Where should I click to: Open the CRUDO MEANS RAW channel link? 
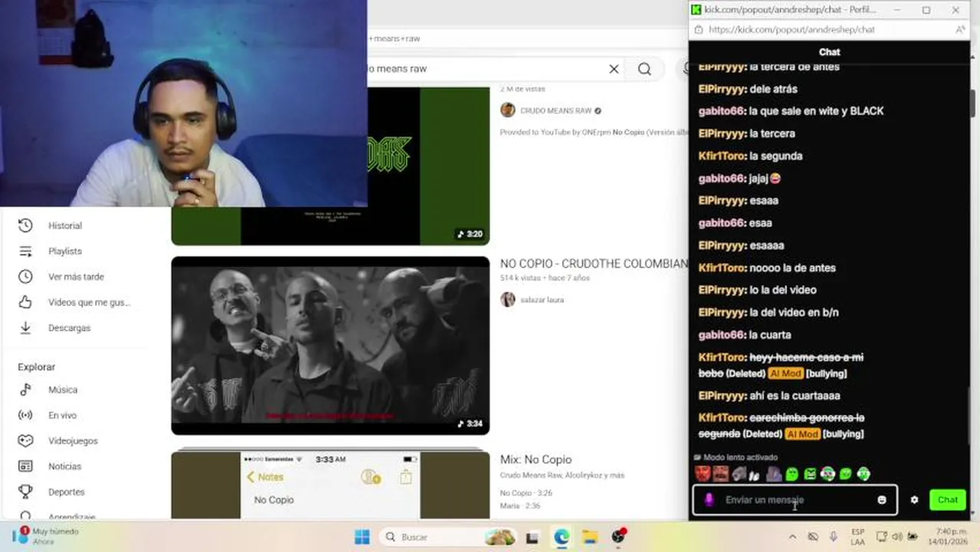(x=556, y=110)
